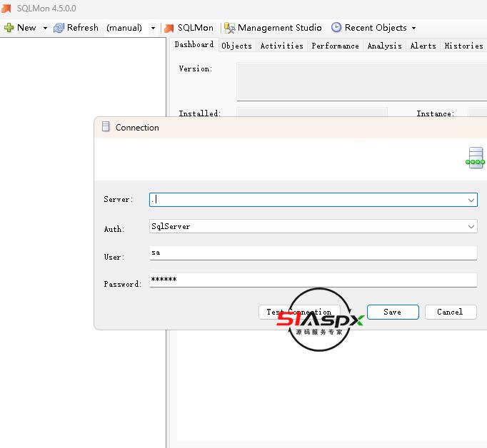Click the Recent Objects clock icon
This screenshot has height=448, width=487.
(x=336, y=28)
